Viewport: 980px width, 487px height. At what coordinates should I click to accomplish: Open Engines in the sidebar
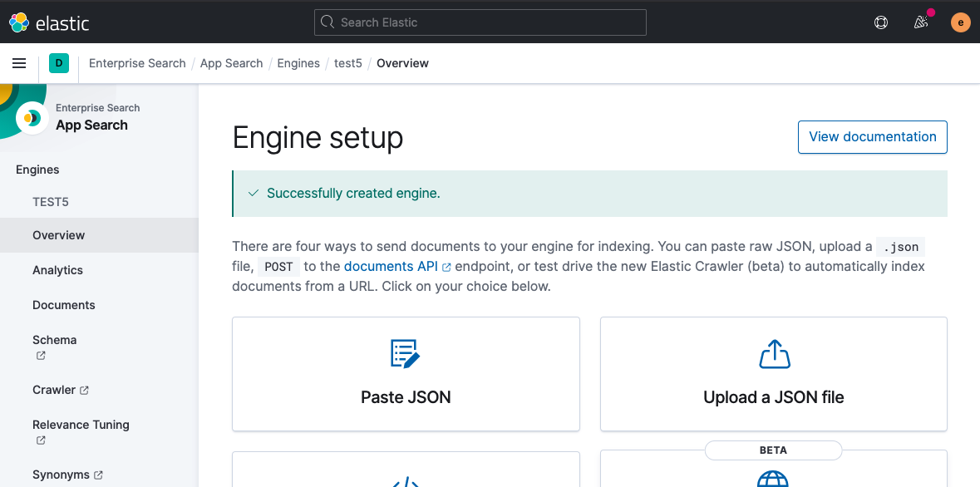(x=37, y=170)
